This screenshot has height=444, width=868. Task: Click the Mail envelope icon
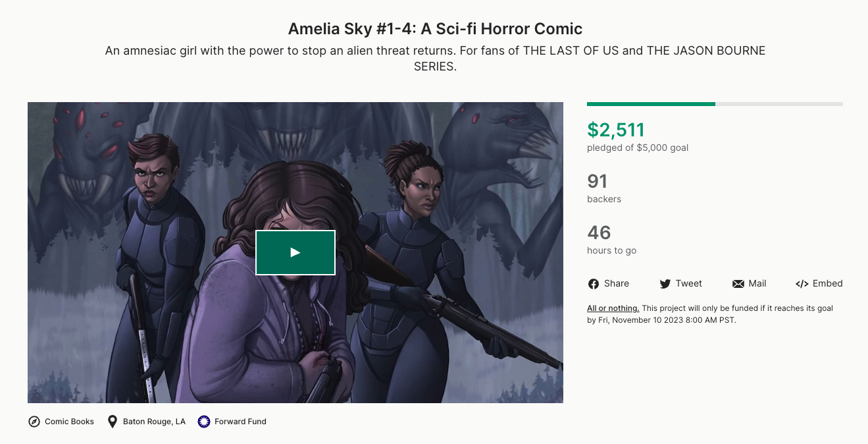click(x=738, y=284)
